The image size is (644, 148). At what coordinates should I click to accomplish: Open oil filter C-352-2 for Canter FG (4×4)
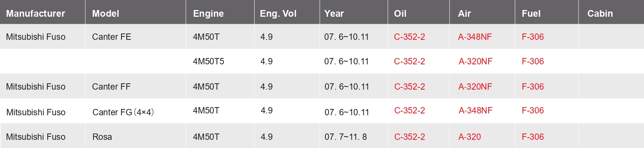tap(410, 110)
